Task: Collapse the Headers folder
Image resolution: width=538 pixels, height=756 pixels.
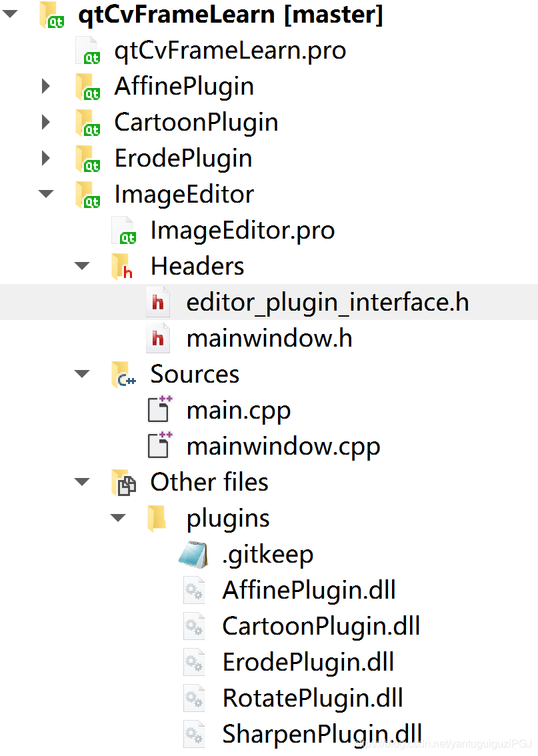Action: (82, 265)
